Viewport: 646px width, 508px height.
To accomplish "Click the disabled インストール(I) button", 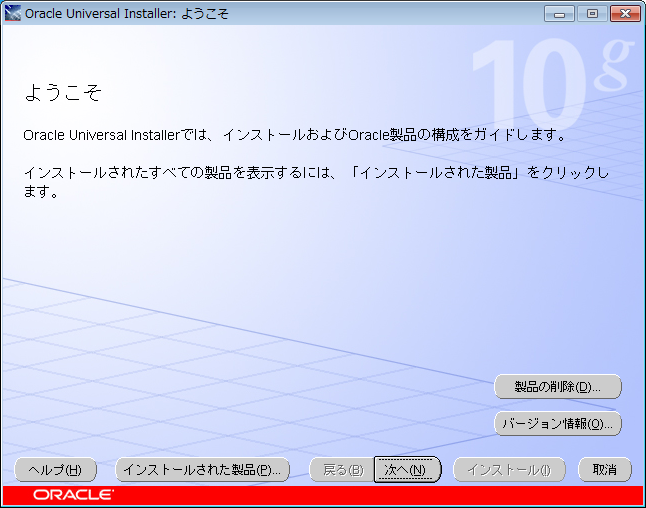I will coord(509,470).
